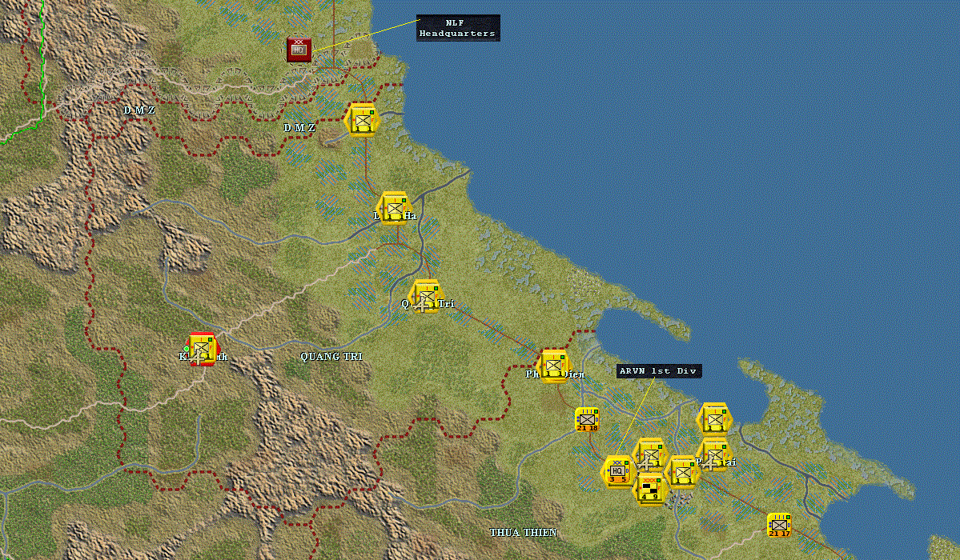960x560 pixels.
Task: Click the QUANG TRI province label
Action: pyautogui.click(x=331, y=356)
